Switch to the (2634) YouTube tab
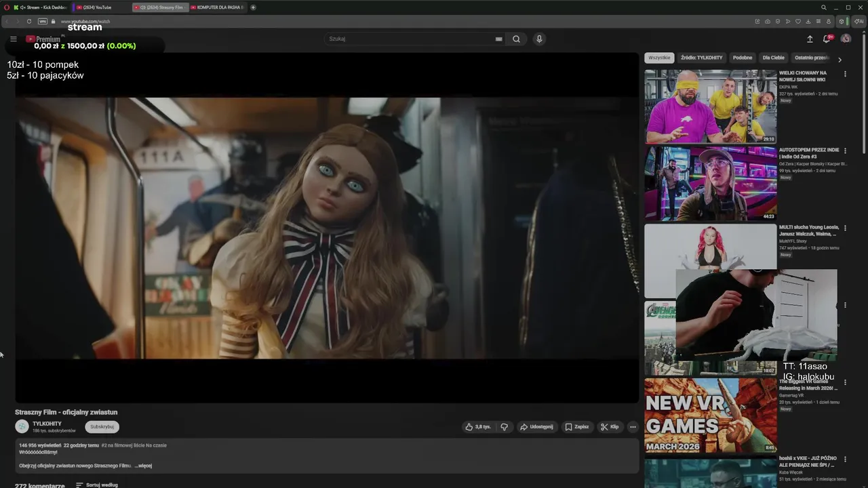Viewport: 868px width, 488px height. (102, 7)
